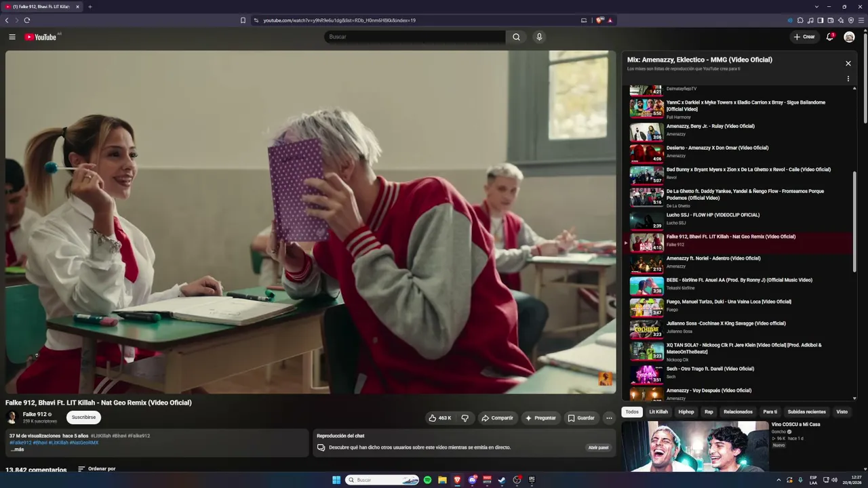Open the Epic Games taskbar icon

pyautogui.click(x=532, y=480)
